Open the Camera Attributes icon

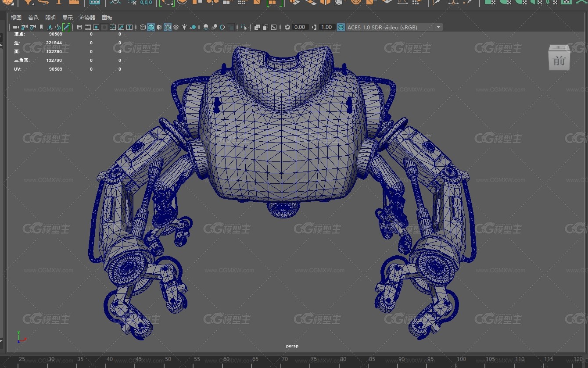coord(32,27)
